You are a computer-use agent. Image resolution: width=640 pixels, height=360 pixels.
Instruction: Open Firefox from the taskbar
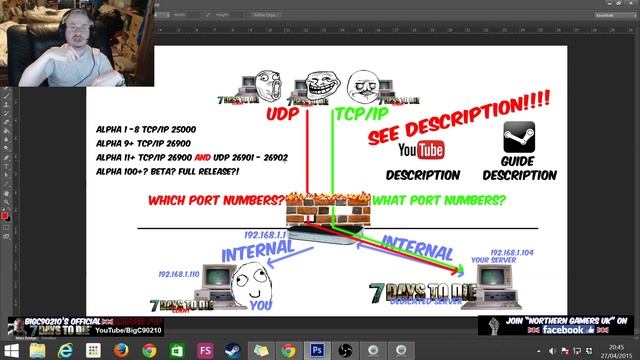121,351
